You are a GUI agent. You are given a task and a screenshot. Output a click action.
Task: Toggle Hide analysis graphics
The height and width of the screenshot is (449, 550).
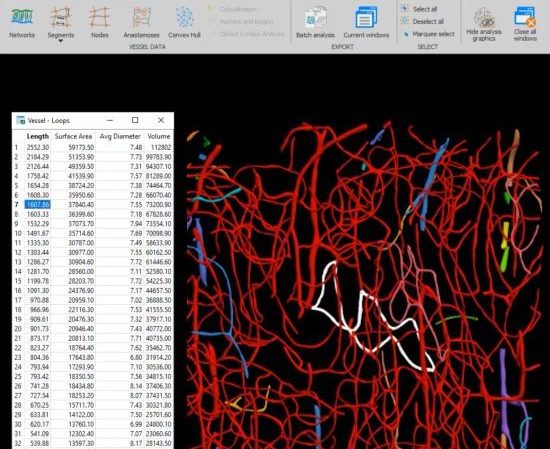click(x=484, y=24)
